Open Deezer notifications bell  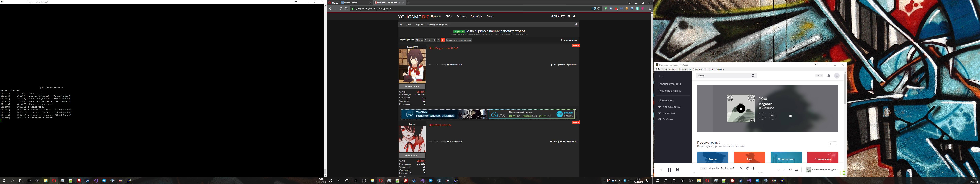click(x=829, y=76)
